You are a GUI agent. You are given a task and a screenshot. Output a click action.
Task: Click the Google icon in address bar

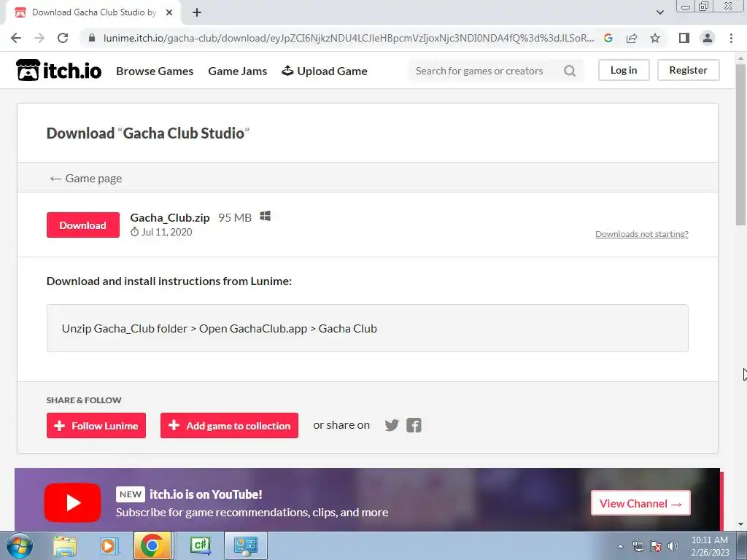[x=608, y=38]
